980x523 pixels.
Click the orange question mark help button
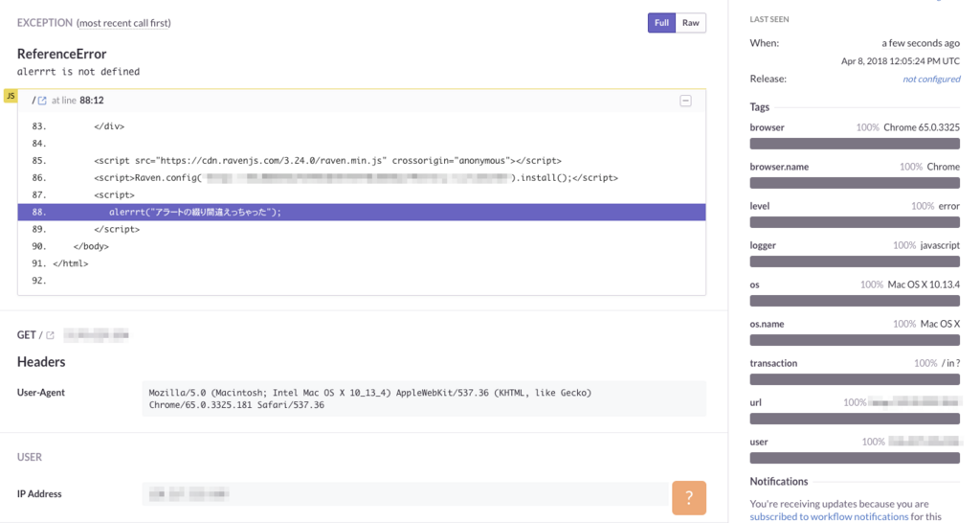pyautogui.click(x=688, y=497)
